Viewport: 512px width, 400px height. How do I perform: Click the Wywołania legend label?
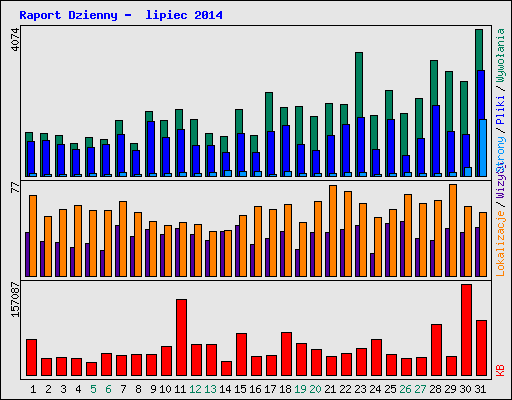(500, 55)
